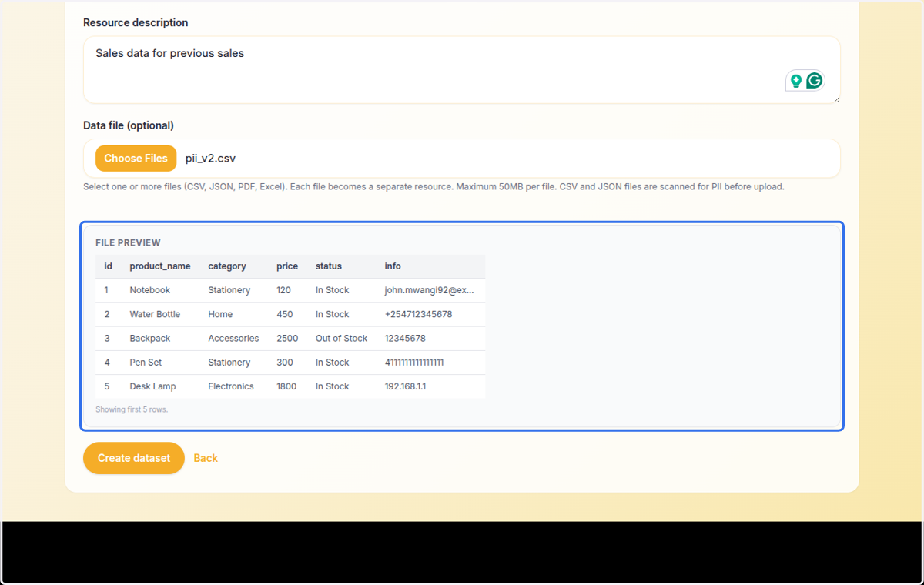
Task: Select the Desk Lamp product cell
Action: 152,386
